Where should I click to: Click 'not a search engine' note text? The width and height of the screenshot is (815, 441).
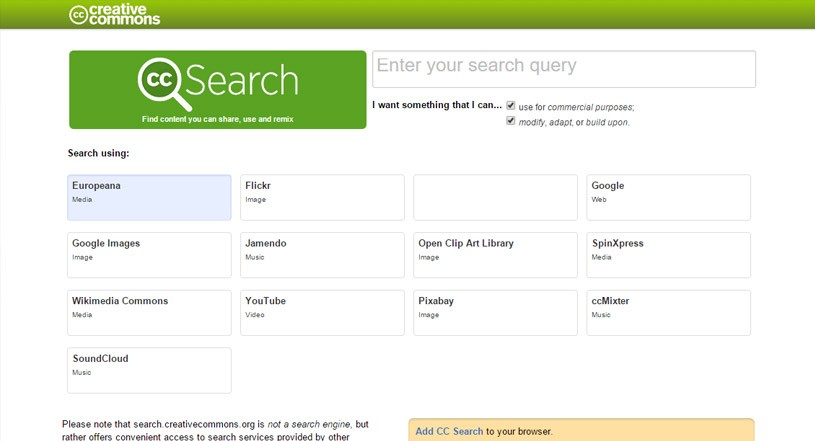[309, 424]
